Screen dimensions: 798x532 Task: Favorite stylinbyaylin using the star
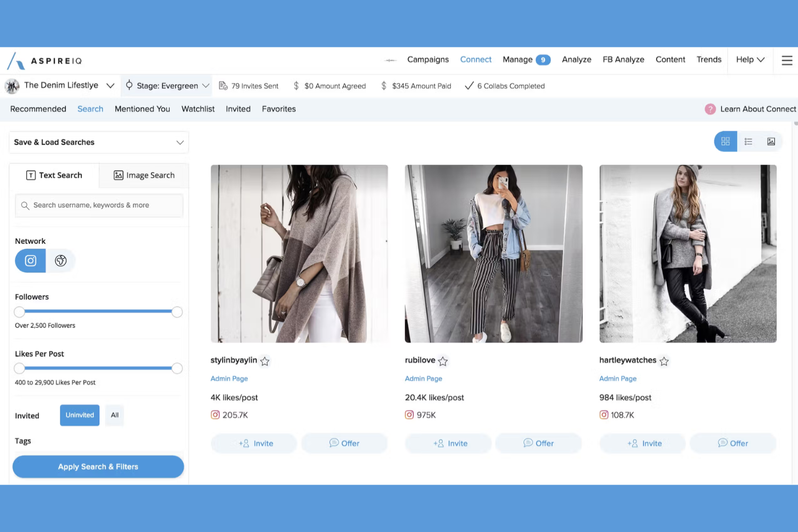265,361
